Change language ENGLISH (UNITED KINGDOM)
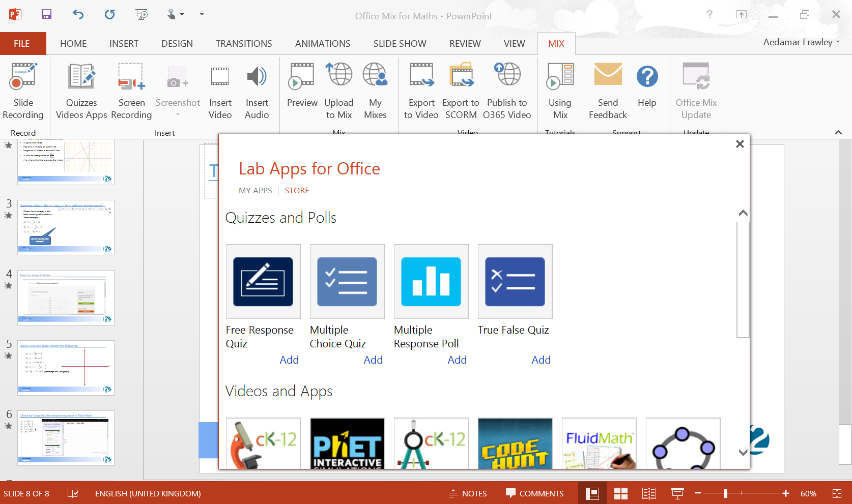852x504 pixels. click(148, 493)
